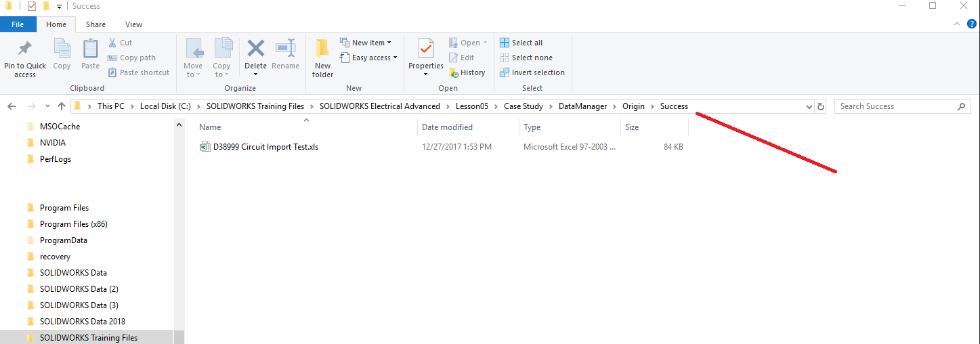The width and height of the screenshot is (980, 344).
Task: Click Paste shortcut option
Action: [139, 72]
